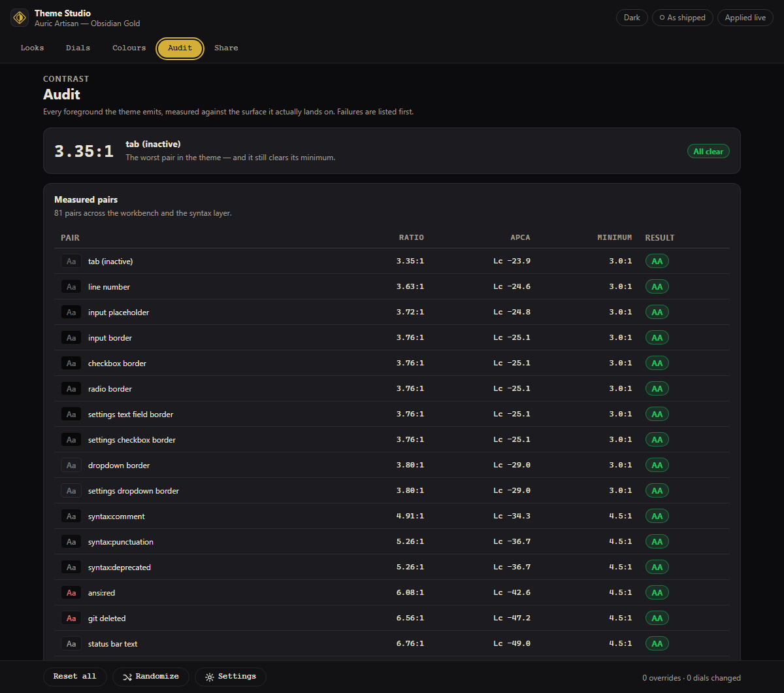Click the 4.5:1 minimum for ansi:red
This screenshot has width=784, height=693.
pyautogui.click(x=621, y=592)
